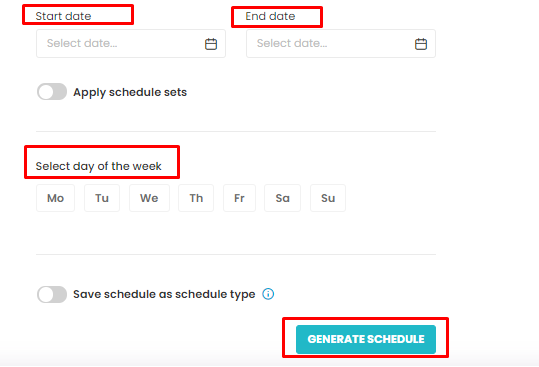Viewport: 539px width, 367px height.
Task: Click the info icon beside schedule type
Action: 268,294
